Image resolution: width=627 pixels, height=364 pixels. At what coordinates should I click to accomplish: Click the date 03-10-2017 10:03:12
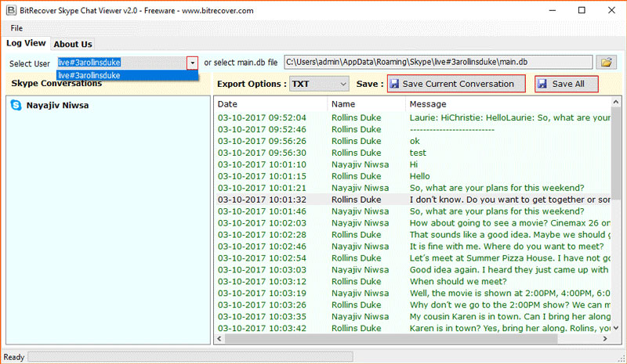[262, 281]
